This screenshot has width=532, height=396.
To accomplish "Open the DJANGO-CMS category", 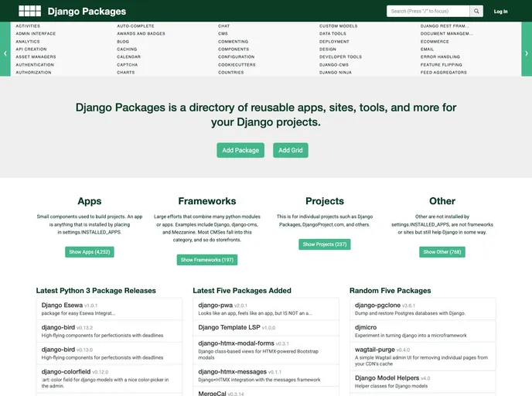I will point(334,64).
